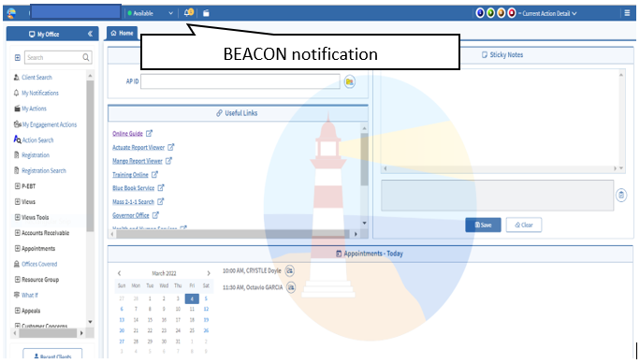Select March 4 in the calendar
This screenshot has width=640, height=364.
click(192, 298)
